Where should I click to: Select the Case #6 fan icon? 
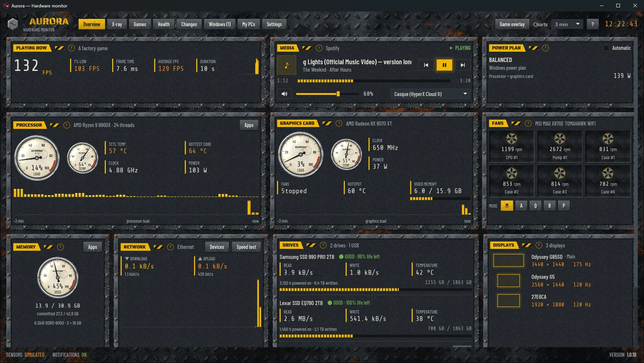pyautogui.click(x=608, y=173)
